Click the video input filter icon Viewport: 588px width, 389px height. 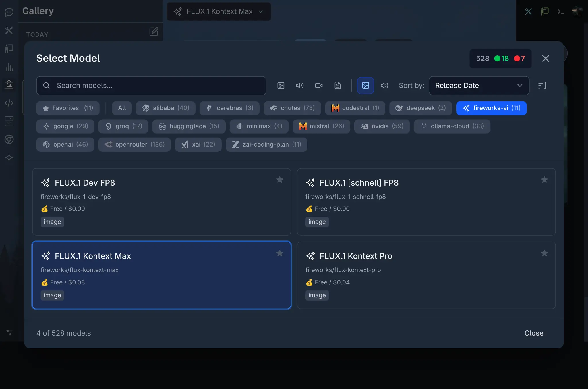(x=319, y=86)
